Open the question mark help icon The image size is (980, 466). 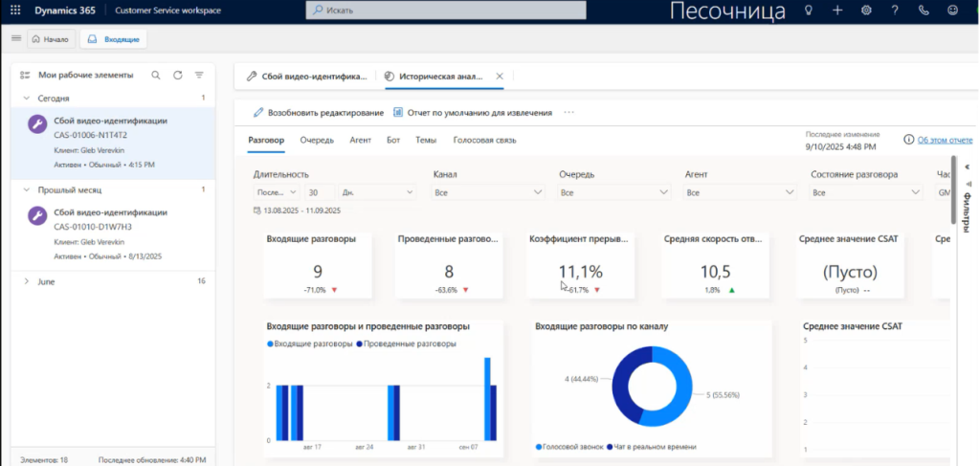[x=895, y=10]
